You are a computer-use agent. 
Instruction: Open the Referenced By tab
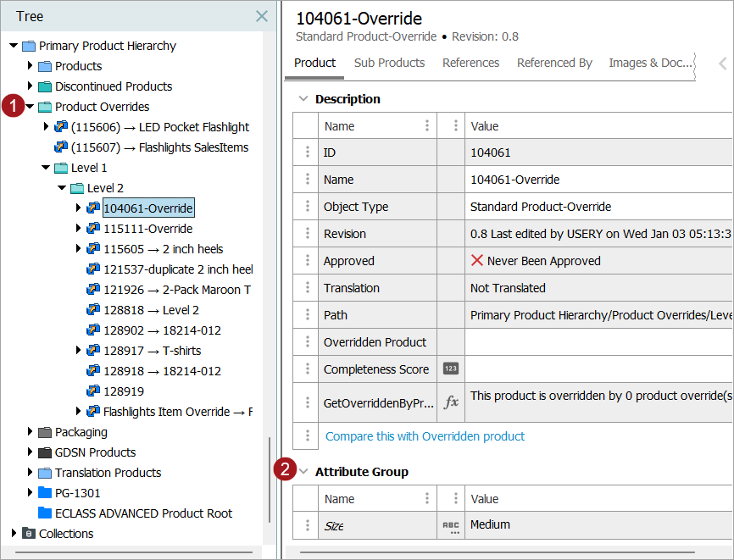coord(554,63)
